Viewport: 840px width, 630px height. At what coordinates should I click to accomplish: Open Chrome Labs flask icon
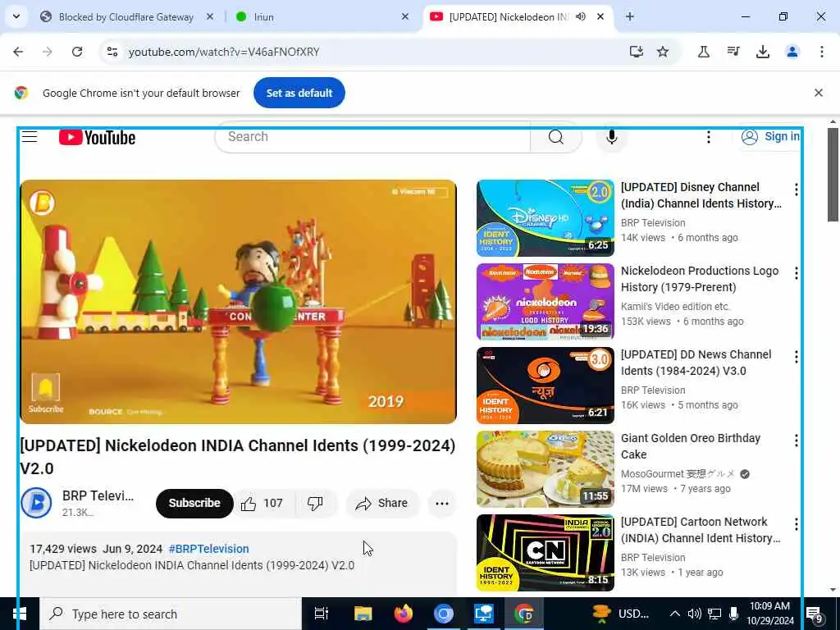(703, 52)
